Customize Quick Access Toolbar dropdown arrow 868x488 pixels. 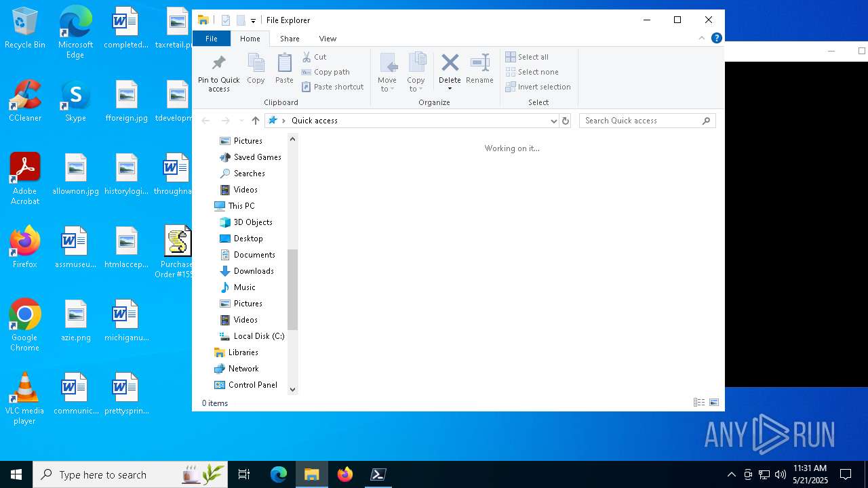[253, 20]
